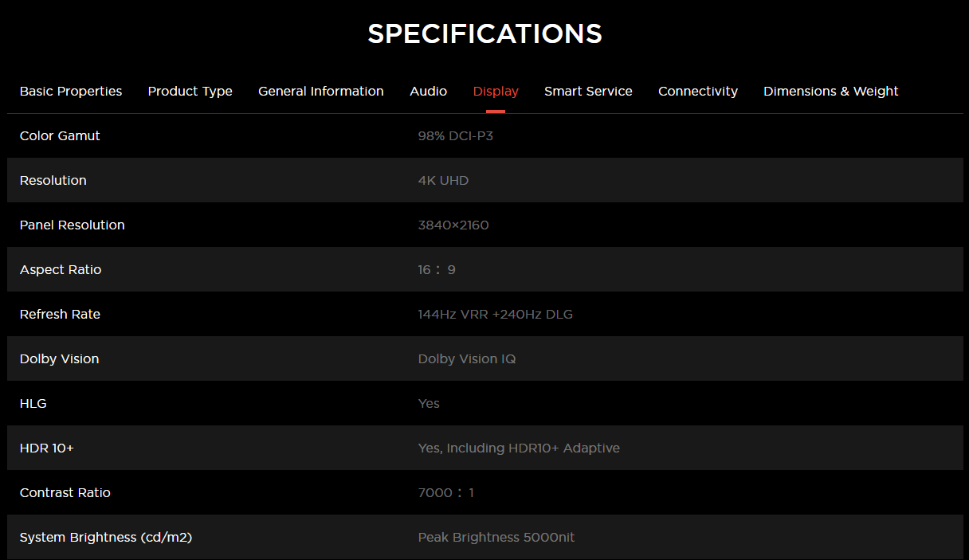Click the active Display tab
The image size is (969, 560).
(x=496, y=92)
